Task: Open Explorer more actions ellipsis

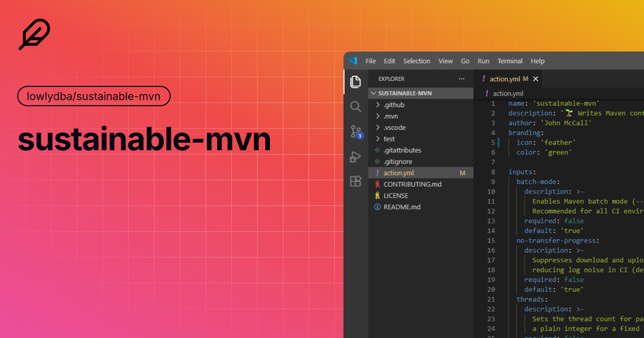Action: (462, 79)
